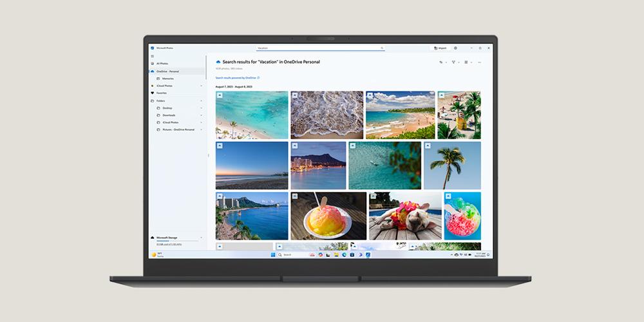644x322 pixels.
Task: Open the filter dropdown
Action: point(455,62)
